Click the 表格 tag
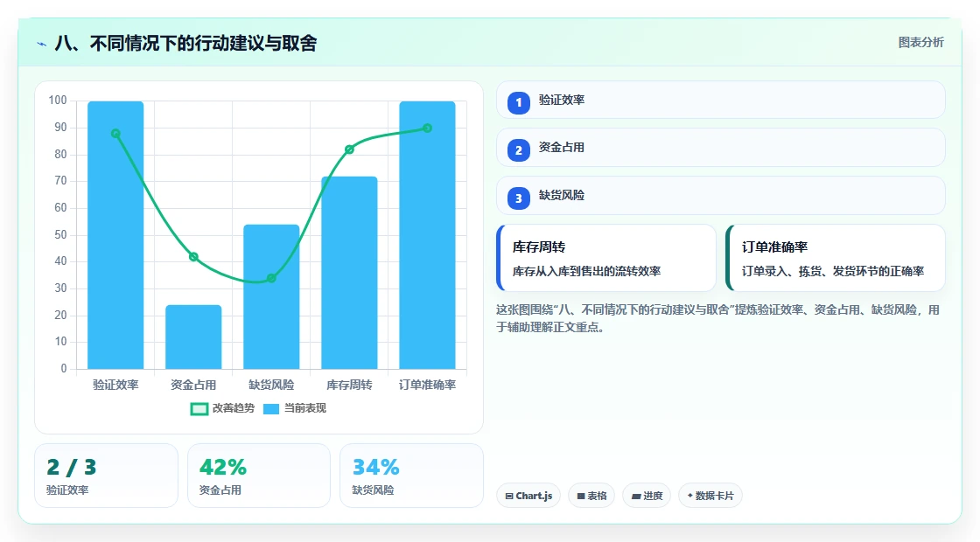The height and width of the screenshot is (542, 980). point(591,496)
